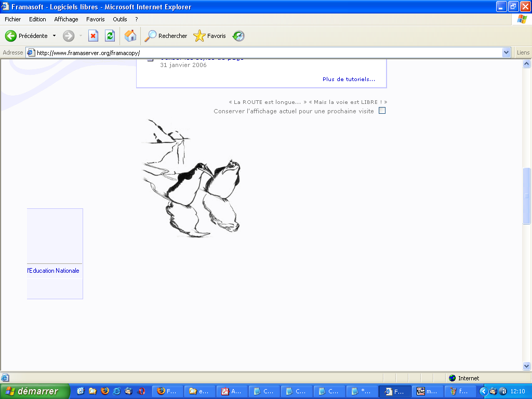Follow the 'Plus de tutoriels...' link

(349, 79)
